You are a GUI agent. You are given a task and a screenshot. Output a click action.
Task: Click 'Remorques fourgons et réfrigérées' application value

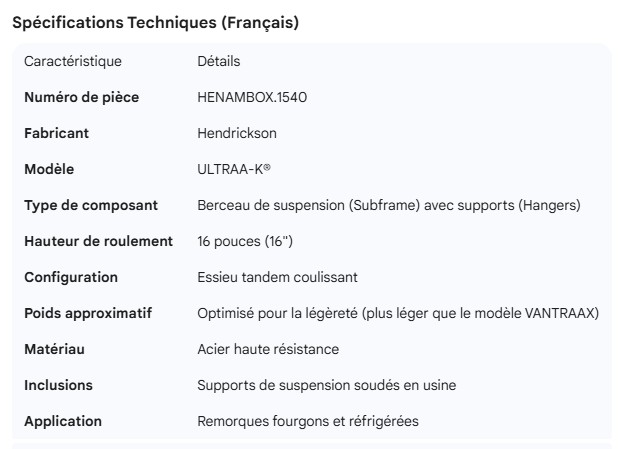point(308,421)
